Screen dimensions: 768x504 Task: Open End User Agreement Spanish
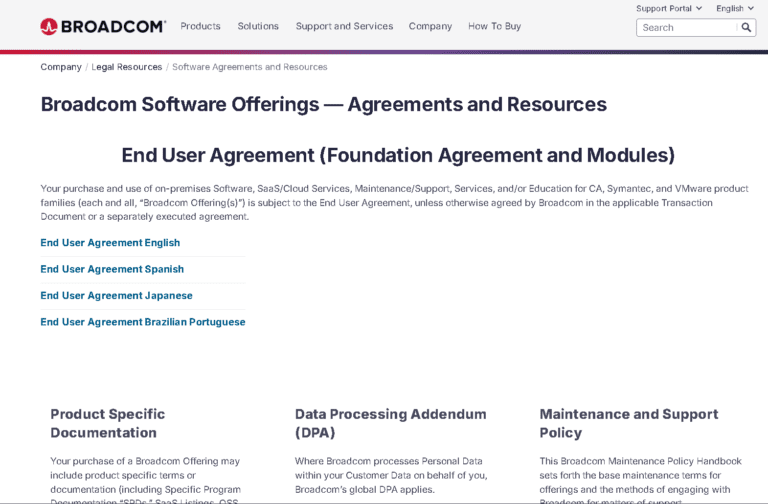tap(112, 269)
